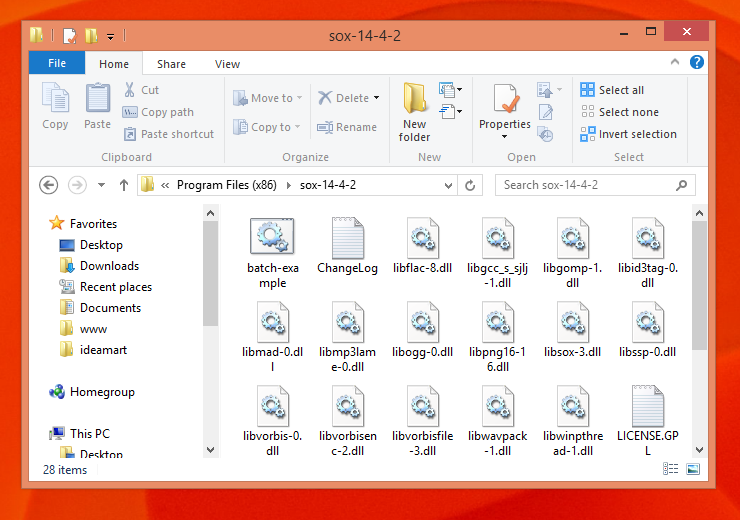Screen dimensions: 740x520
Task: Open the Easy access dropdown icon
Action: tap(450, 112)
